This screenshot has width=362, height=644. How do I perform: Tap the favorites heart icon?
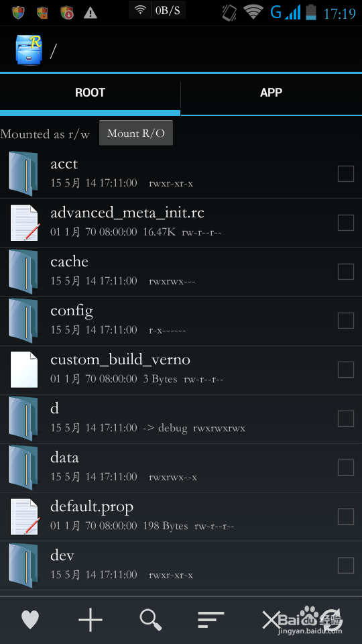coord(30,620)
